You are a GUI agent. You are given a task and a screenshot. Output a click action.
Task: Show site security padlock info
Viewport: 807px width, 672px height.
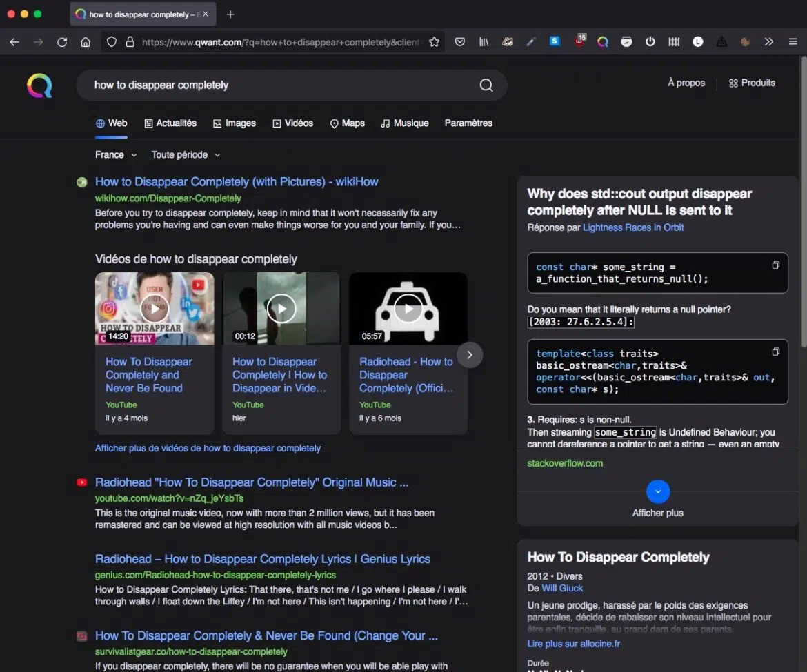(130, 42)
